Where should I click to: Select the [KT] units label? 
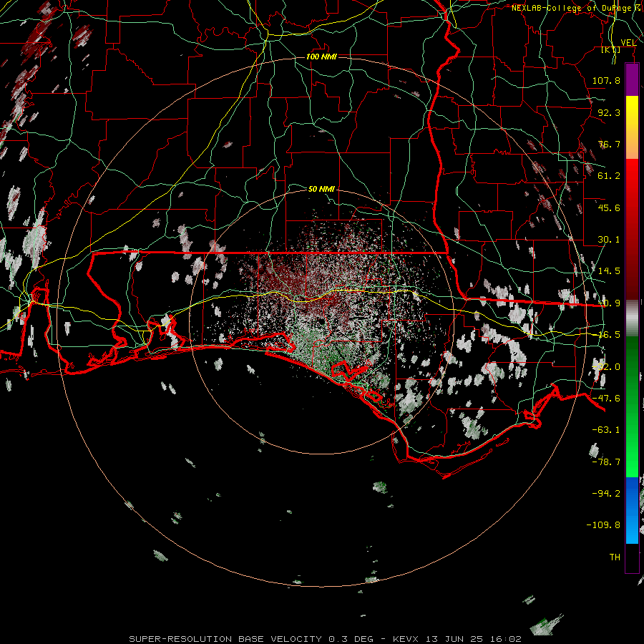click(x=611, y=49)
